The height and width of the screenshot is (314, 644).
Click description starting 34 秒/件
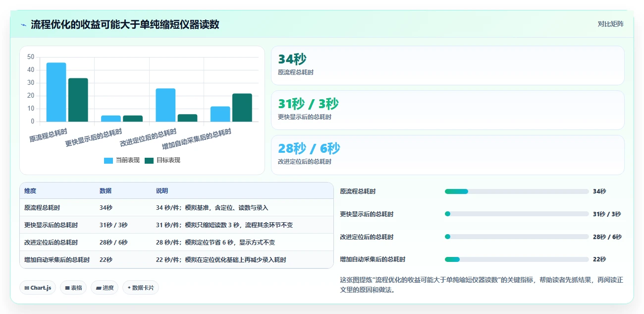pos(212,208)
